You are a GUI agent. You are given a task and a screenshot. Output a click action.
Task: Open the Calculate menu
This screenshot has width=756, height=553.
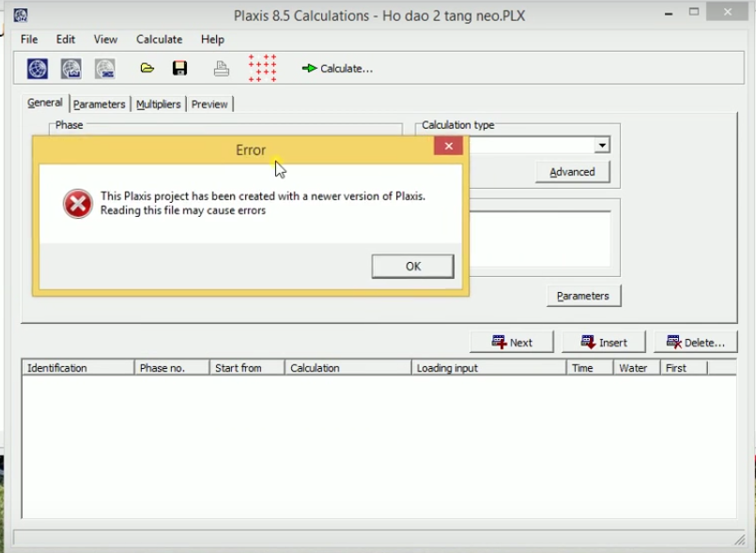click(x=159, y=39)
